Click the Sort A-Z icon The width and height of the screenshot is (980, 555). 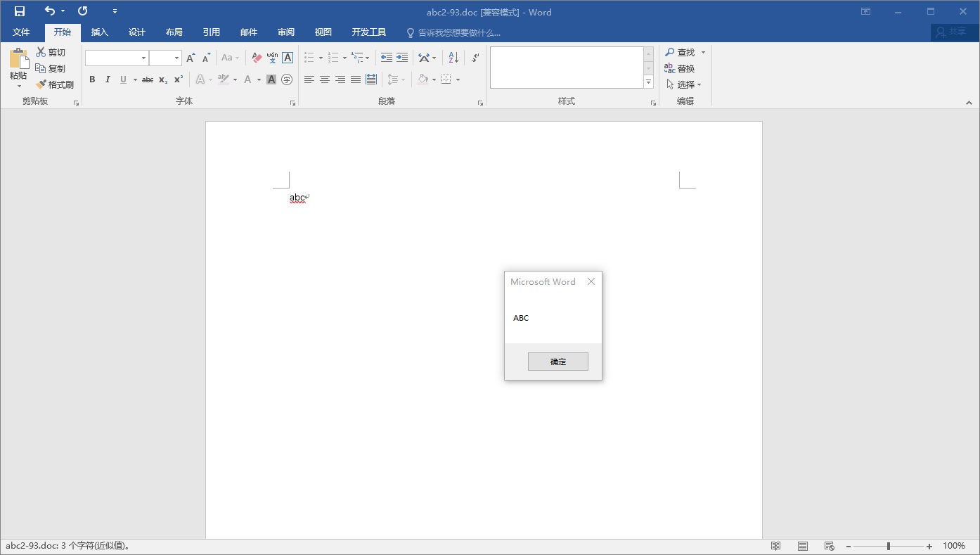pos(453,58)
